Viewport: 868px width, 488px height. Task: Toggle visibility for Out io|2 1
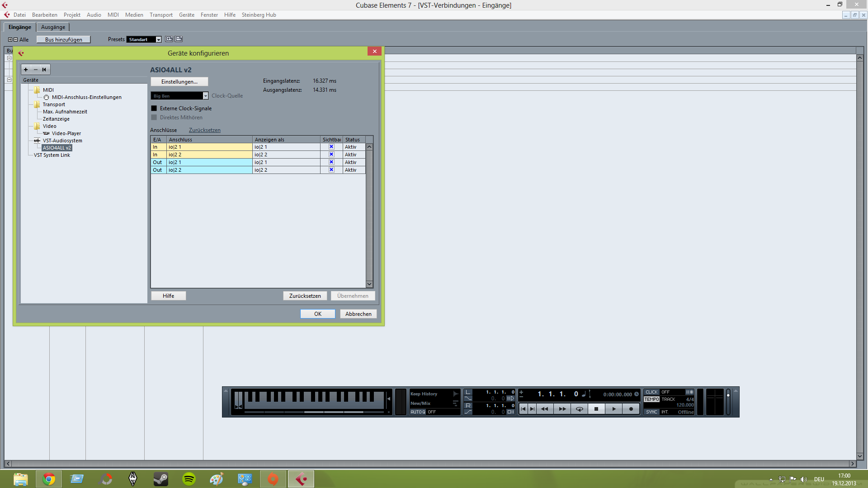pyautogui.click(x=331, y=162)
